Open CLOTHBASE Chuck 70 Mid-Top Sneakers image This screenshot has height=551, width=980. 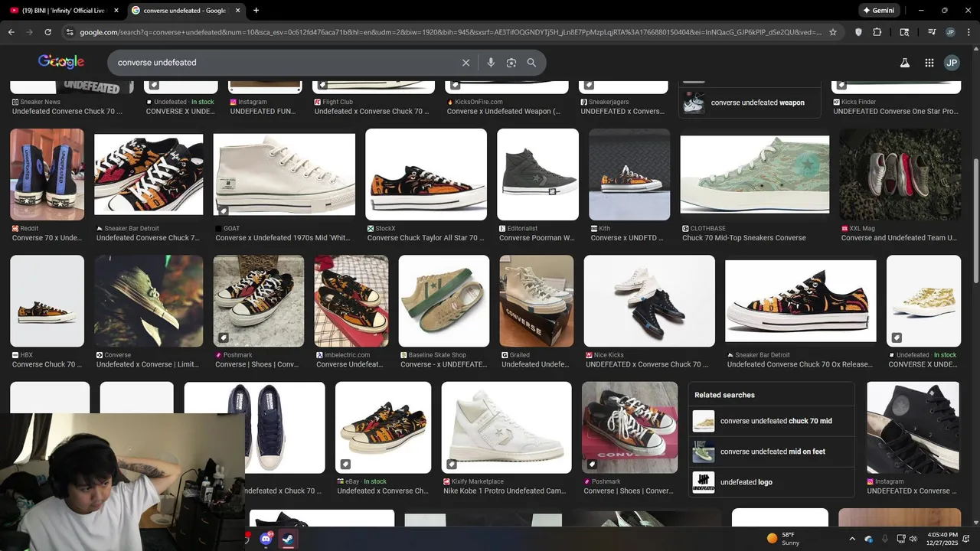coord(755,174)
